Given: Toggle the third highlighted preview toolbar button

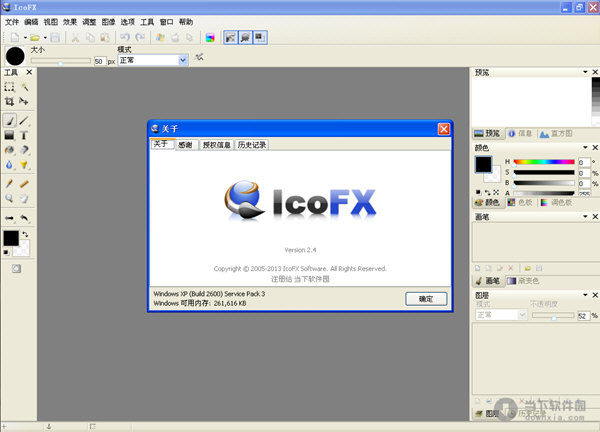Looking at the screenshot, I should click(x=260, y=37).
